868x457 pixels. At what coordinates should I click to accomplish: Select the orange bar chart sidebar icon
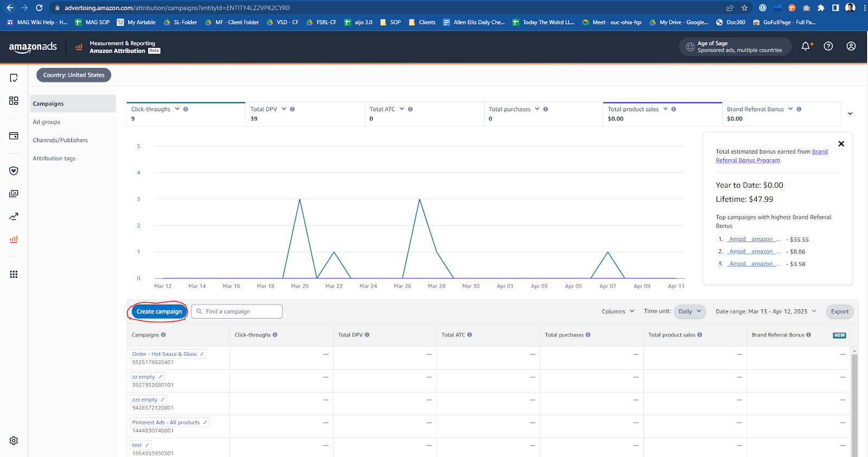(x=14, y=239)
